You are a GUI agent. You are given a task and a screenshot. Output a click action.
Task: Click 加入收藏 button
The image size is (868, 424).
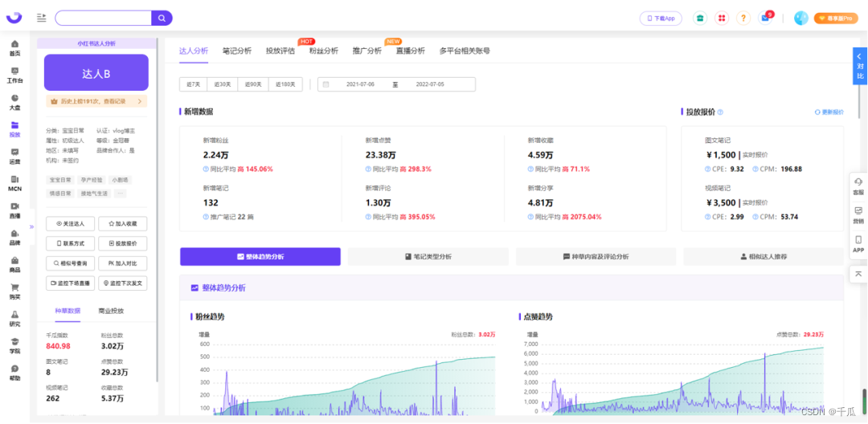point(123,224)
